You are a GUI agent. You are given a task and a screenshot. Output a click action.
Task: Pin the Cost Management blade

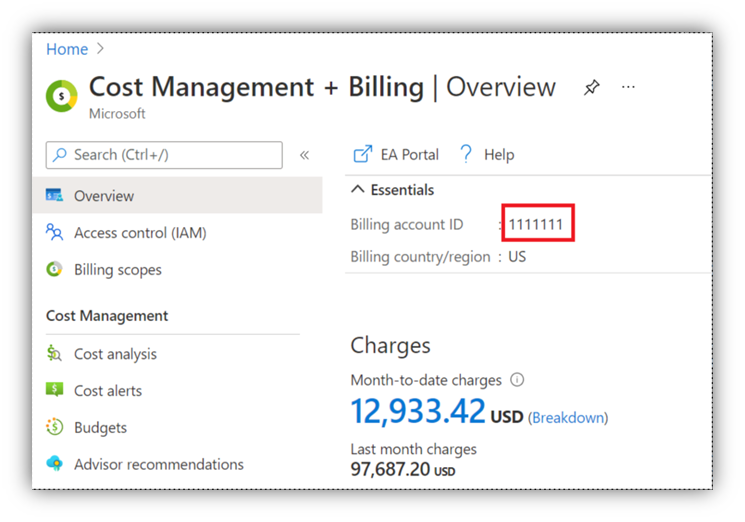click(591, 88)
